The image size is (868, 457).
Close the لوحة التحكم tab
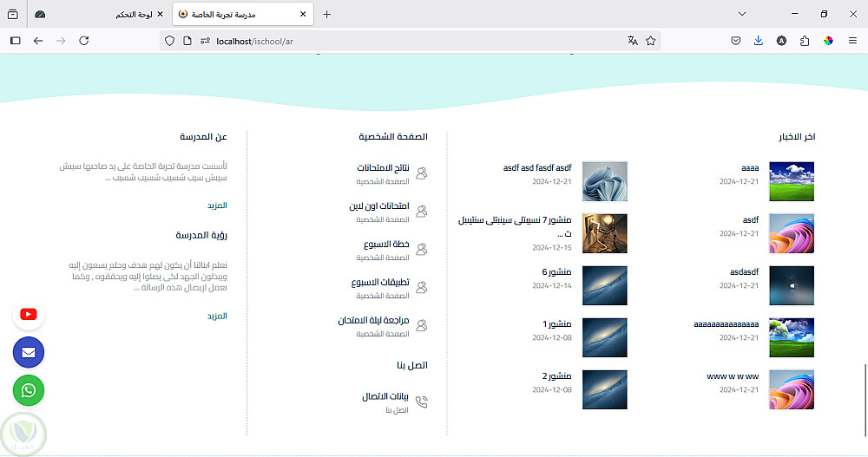pyautogui.click(x=160, y=15)
